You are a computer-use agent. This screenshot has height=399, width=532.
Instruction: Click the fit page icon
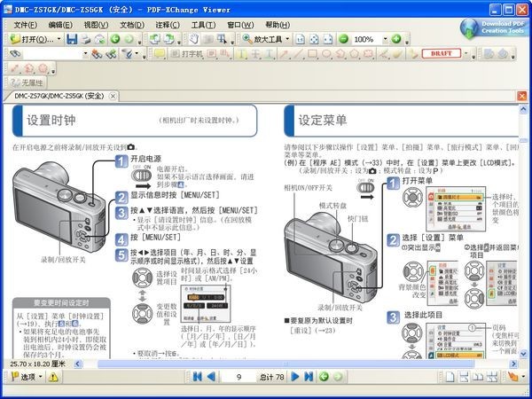(314, 39)
